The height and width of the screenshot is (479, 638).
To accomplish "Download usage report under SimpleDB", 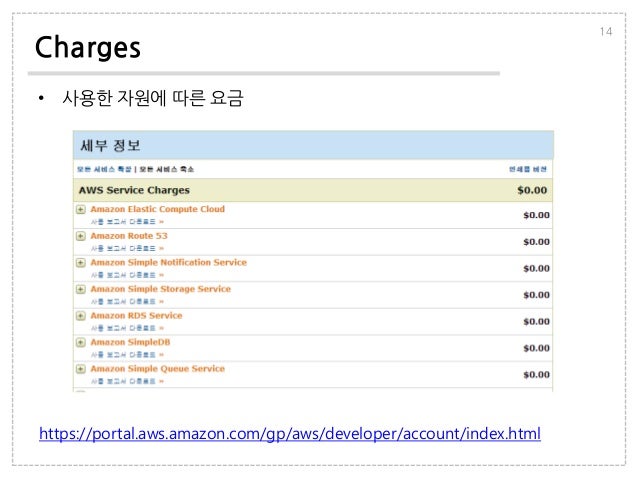I will coord(127,355).
